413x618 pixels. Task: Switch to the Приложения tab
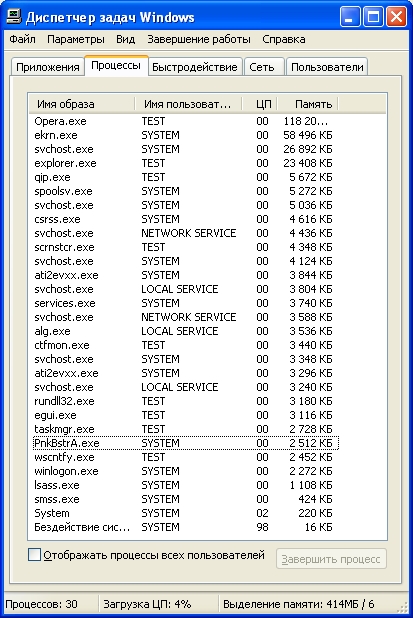(48, 67)
